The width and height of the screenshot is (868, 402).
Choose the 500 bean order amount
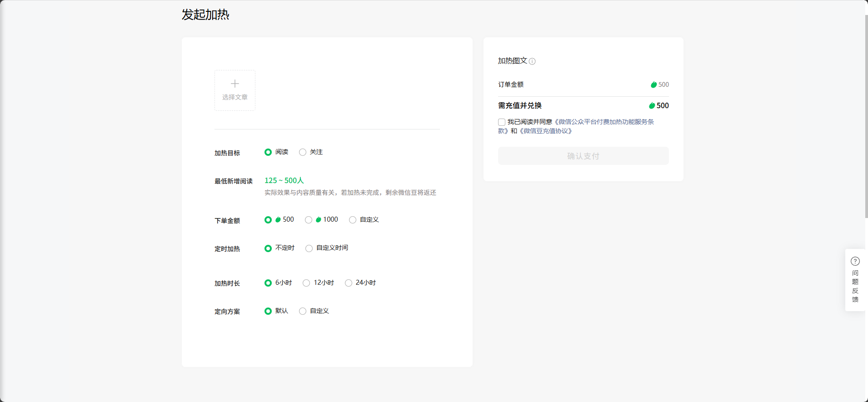(x=268, y=220)
